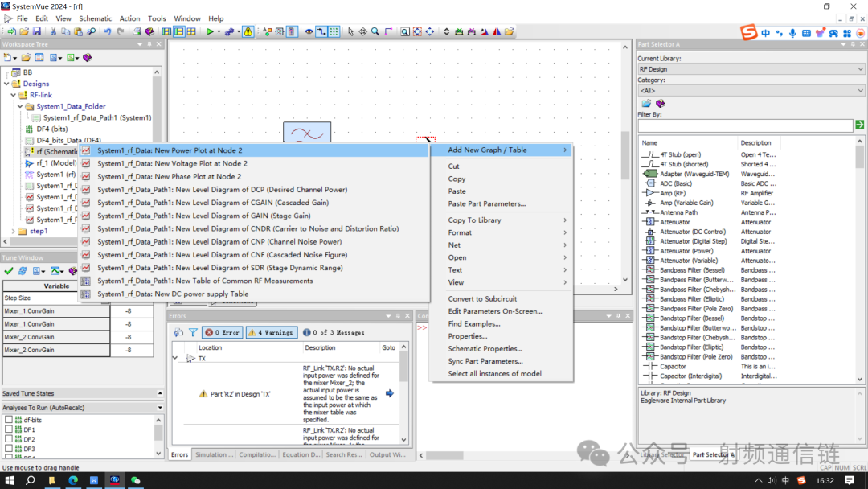Expand the step1 folder node
868x489 pixels.
tap(14, 231)
